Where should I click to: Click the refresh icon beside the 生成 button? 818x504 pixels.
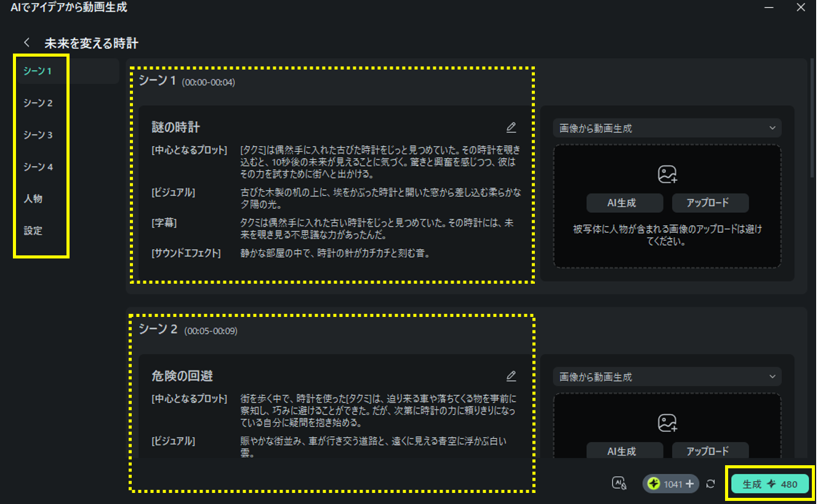pyautogui.click(x=711, y=484)
